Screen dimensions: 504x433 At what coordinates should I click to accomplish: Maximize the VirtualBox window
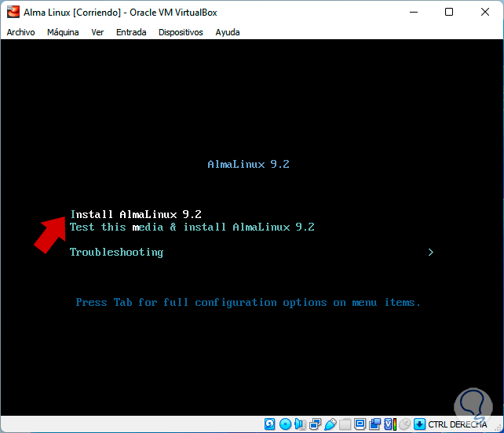click(x=449, y=13)
